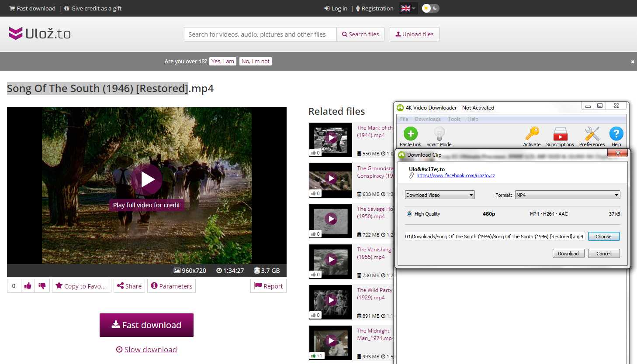Click 'Yes, I am' age confirmation
This screenshot has width=637, height=364.
[x=223, y=62]
